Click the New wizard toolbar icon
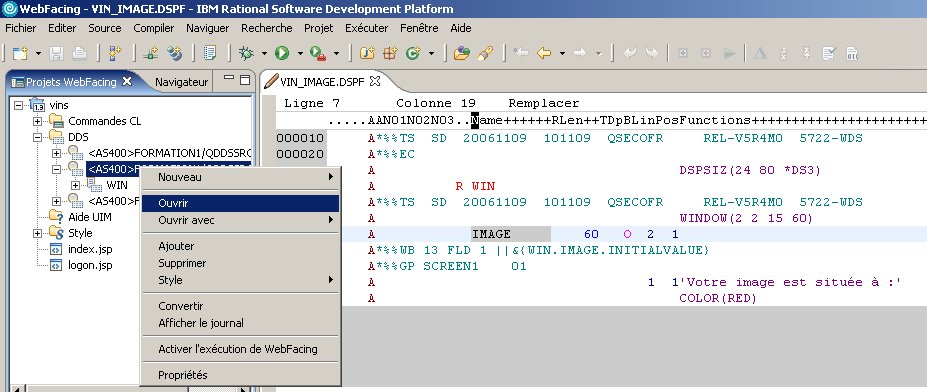Viewport: 927px width, 392px height. click(x=21, y=53)
